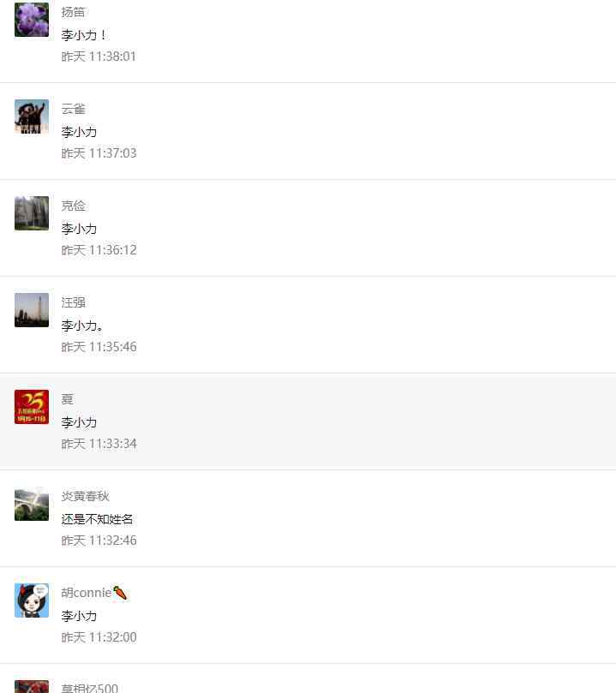Select the comment 还是不知姓名
This screenshot has width=616, height=693.
coord(97,519)
